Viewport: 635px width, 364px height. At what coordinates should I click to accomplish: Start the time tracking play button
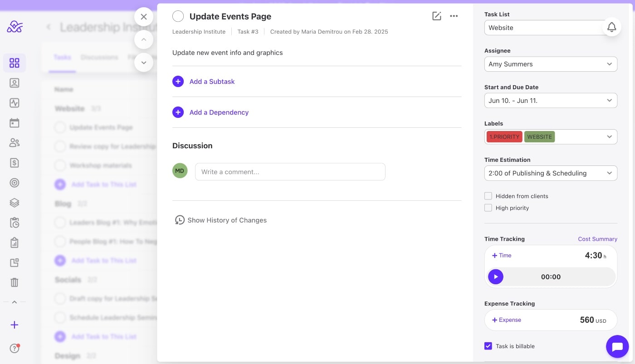tap(496, 277)
